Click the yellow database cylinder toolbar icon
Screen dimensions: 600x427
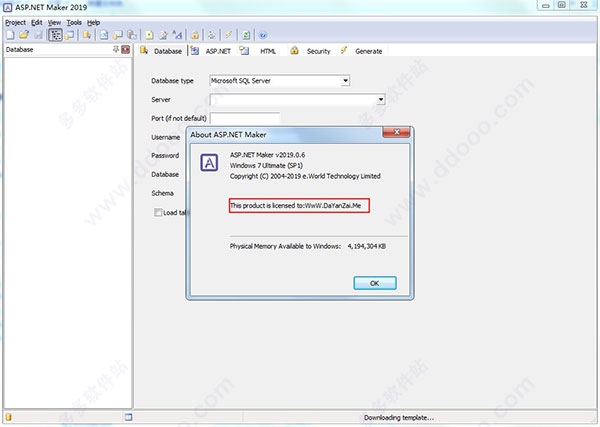87,35
